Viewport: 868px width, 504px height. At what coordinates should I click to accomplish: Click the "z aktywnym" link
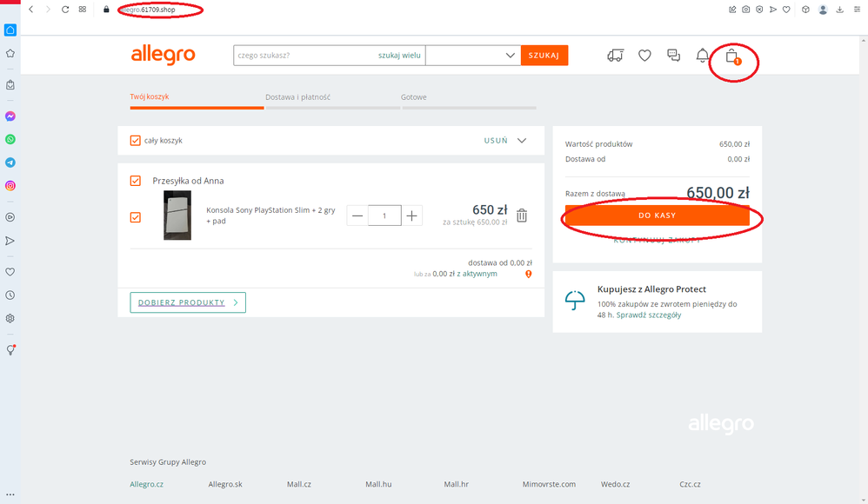coord(477,274)
